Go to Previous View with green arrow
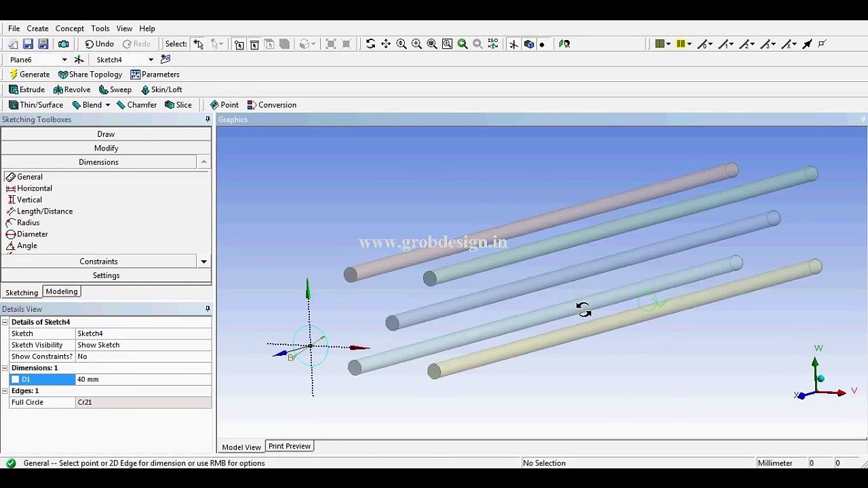 (462, 44)
